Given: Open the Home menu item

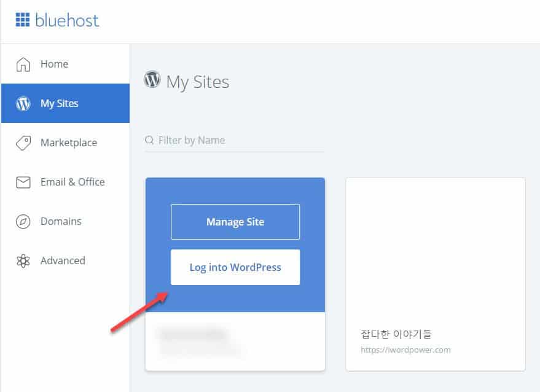Looking at the screenshot, I should click(x=66, y=64).
